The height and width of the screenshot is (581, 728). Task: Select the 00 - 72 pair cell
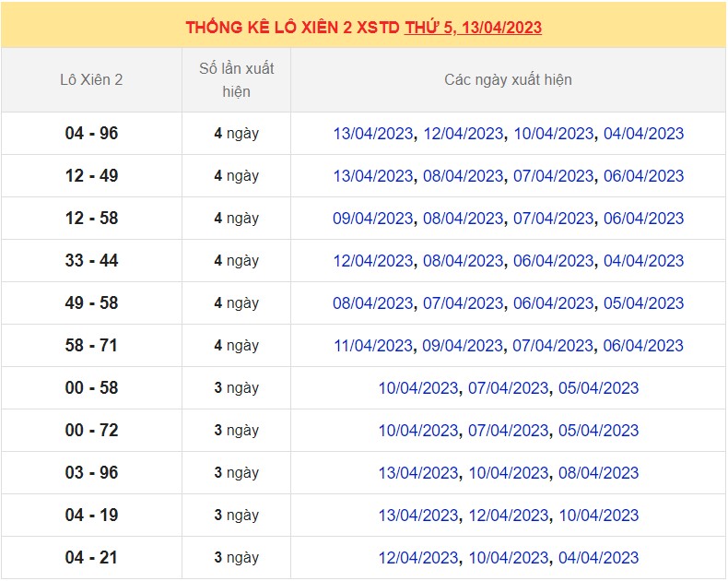(x=91, y=431)
